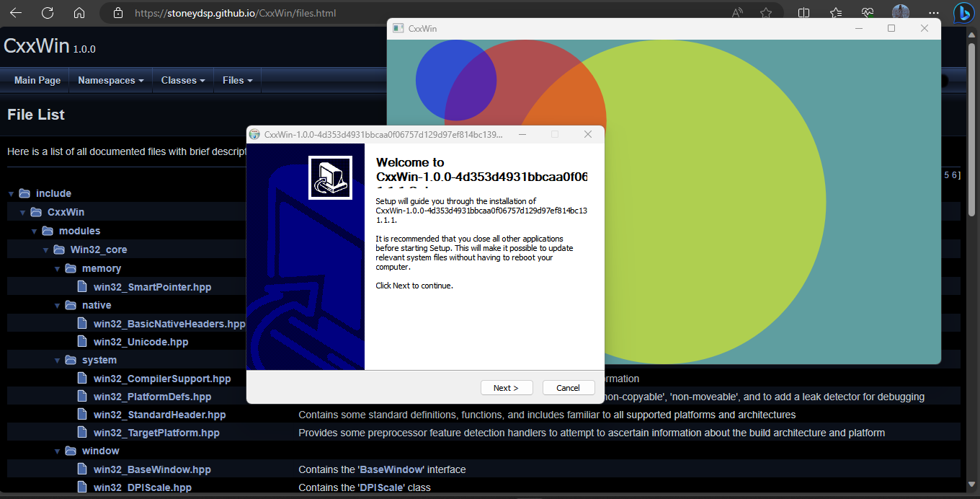Open the browser profile avatar
980x499 pixels.
900,13
